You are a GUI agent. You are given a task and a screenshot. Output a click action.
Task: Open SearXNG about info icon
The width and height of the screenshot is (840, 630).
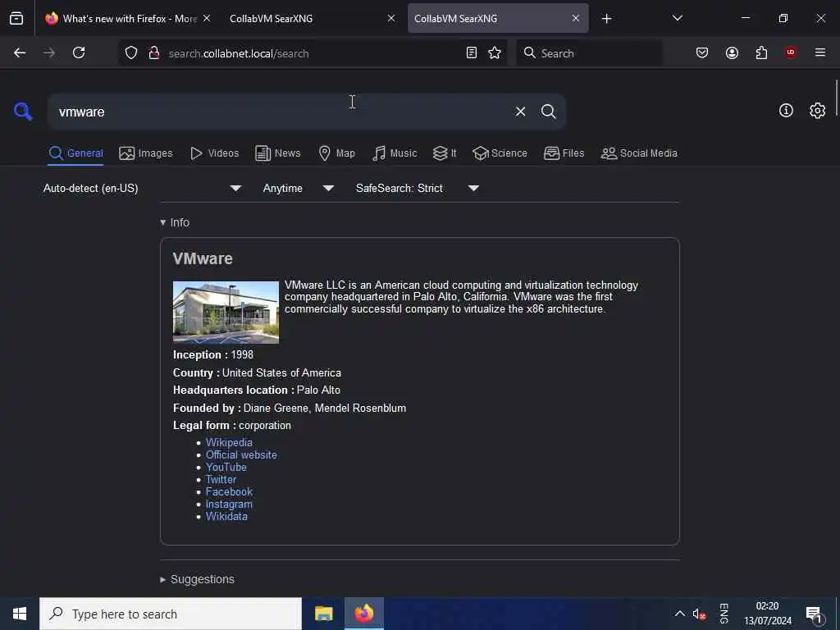(x=786, y=111)
